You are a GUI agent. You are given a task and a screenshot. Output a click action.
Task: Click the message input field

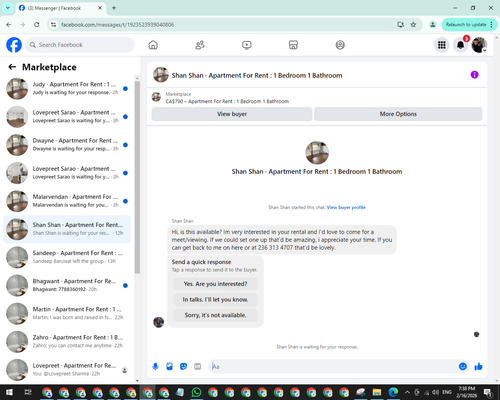[333, 367]
